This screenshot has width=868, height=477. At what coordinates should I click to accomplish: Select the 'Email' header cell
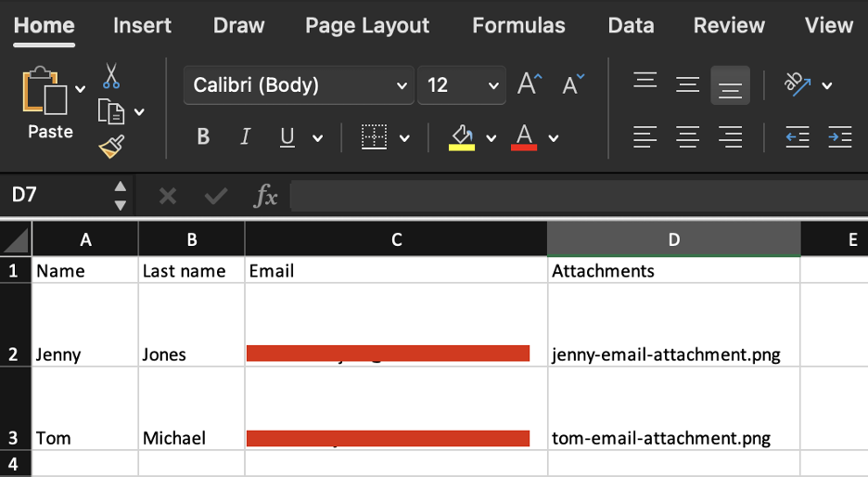[396, 270]
